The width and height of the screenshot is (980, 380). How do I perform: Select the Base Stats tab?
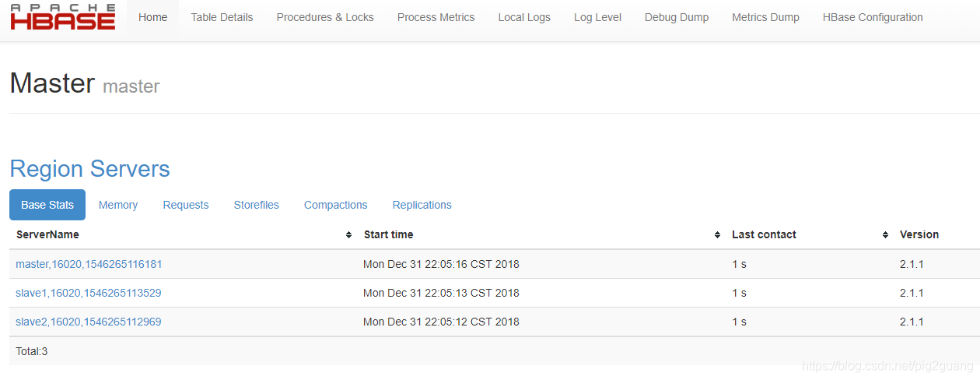(x=47, y=205)
